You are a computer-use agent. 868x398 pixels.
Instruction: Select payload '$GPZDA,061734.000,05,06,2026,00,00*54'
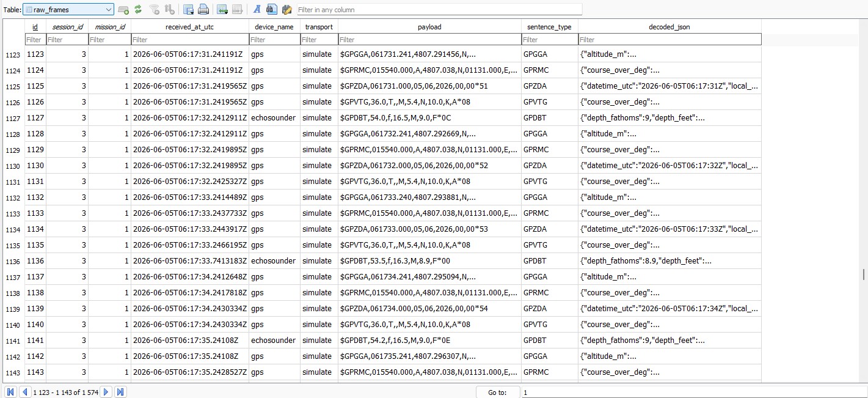pos(429,309)
